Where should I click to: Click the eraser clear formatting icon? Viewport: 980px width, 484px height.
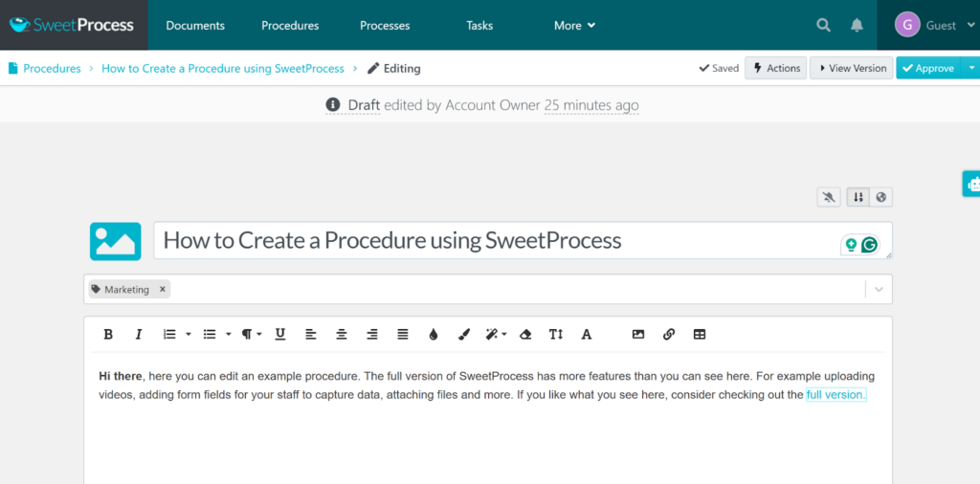[x=524, y=335]
